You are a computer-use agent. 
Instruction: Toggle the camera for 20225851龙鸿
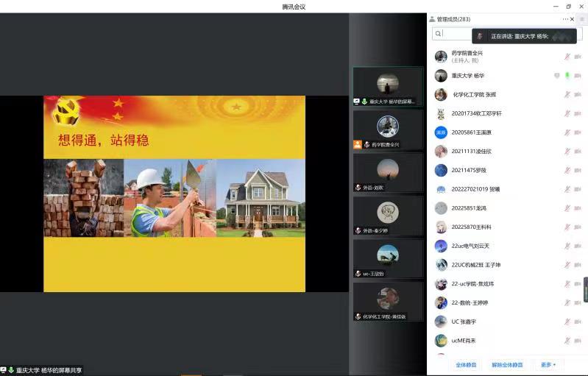click(577, 208)
